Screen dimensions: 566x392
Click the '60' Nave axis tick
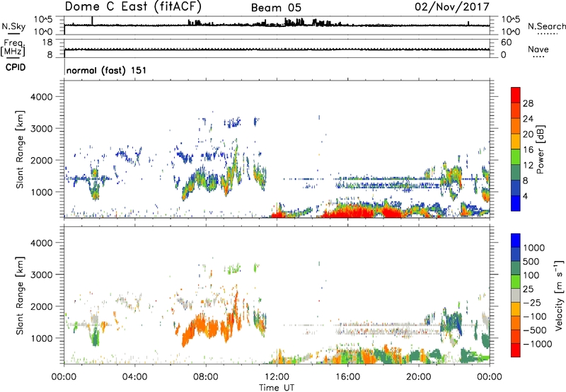click(507, 42)
